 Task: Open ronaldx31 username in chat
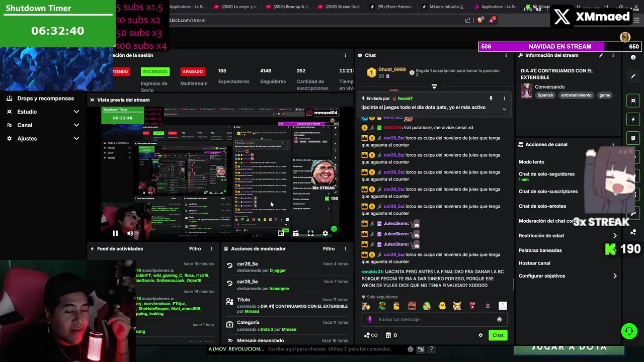(x=372, y=271)
